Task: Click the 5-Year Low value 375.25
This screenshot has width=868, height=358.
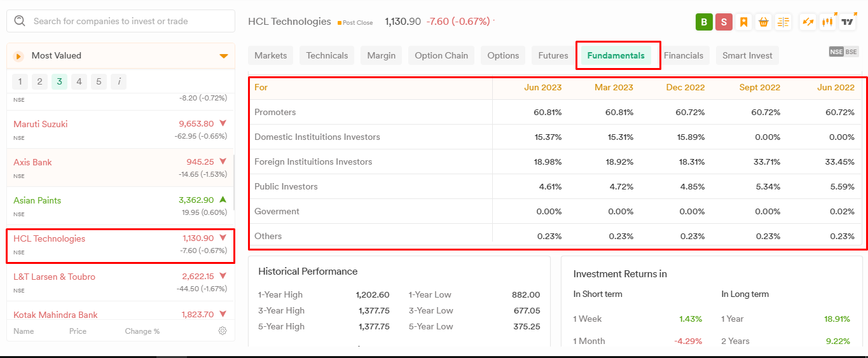Action: 526,326
